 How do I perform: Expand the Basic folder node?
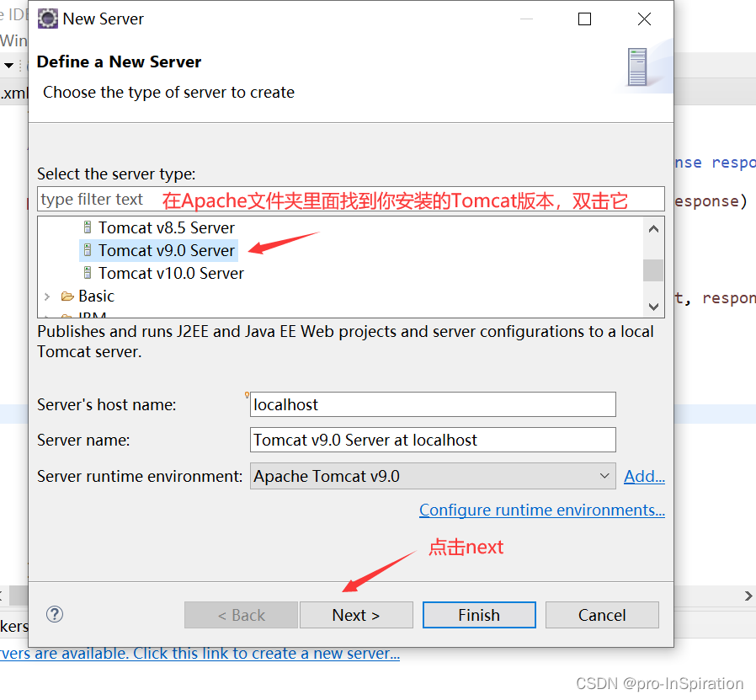[47, 297]
